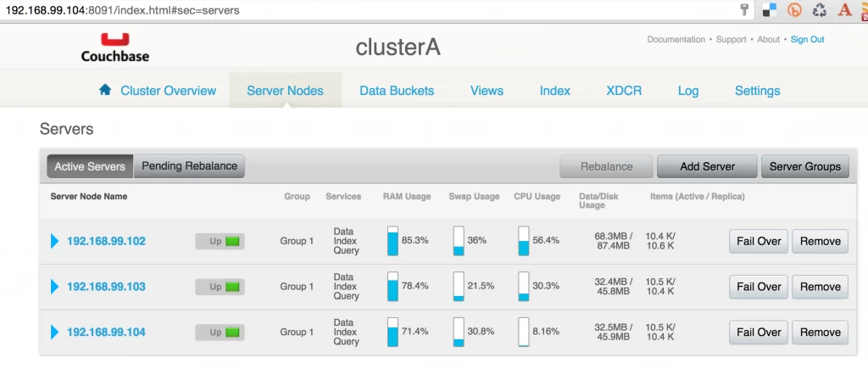The image size is (868, 369).
Task: Click the 8.16% CPU usage gauge
Action: point(523,332)
